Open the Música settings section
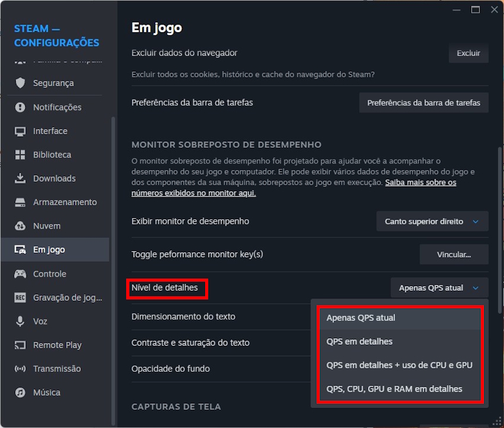Image resolution: width=504 pixels, height=428 pixels. 56,392
